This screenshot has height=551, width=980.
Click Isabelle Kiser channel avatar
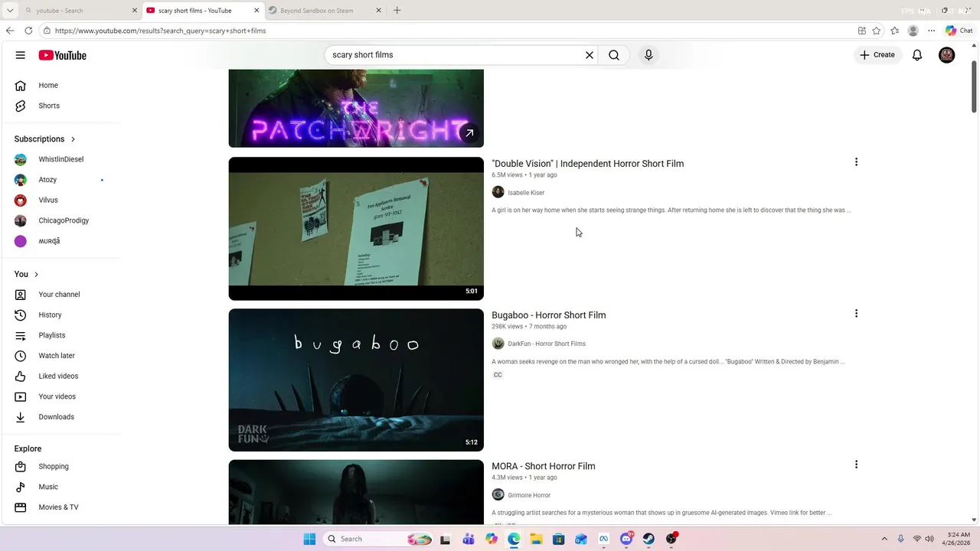click(498, 192)
